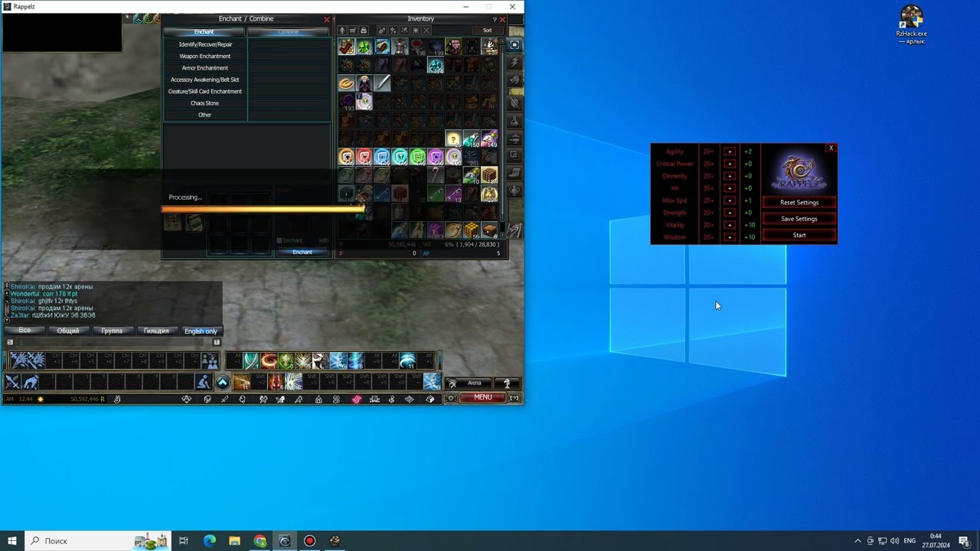Select the cyan diamond inventory item

[436, 65]
